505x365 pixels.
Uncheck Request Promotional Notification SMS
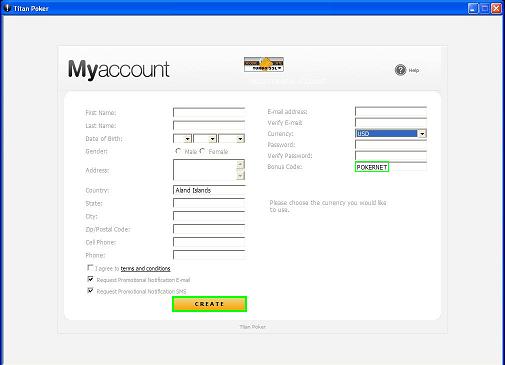(90, 291)
